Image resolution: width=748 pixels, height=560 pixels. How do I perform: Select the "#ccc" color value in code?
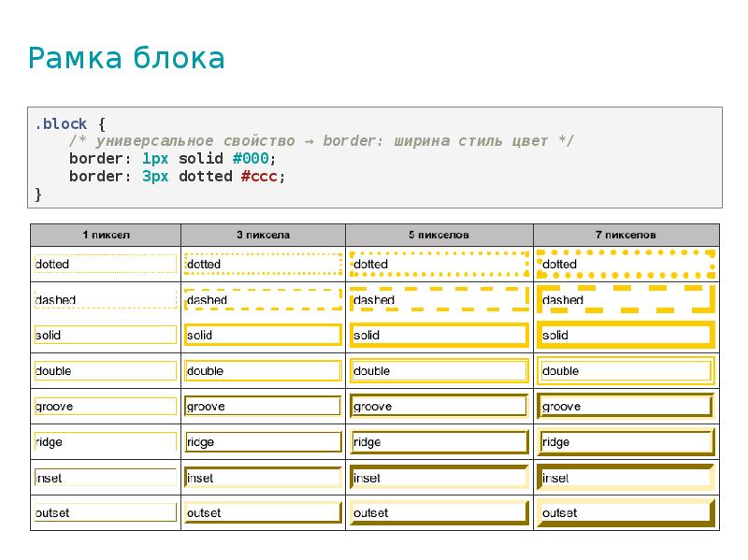coord(259,177)
